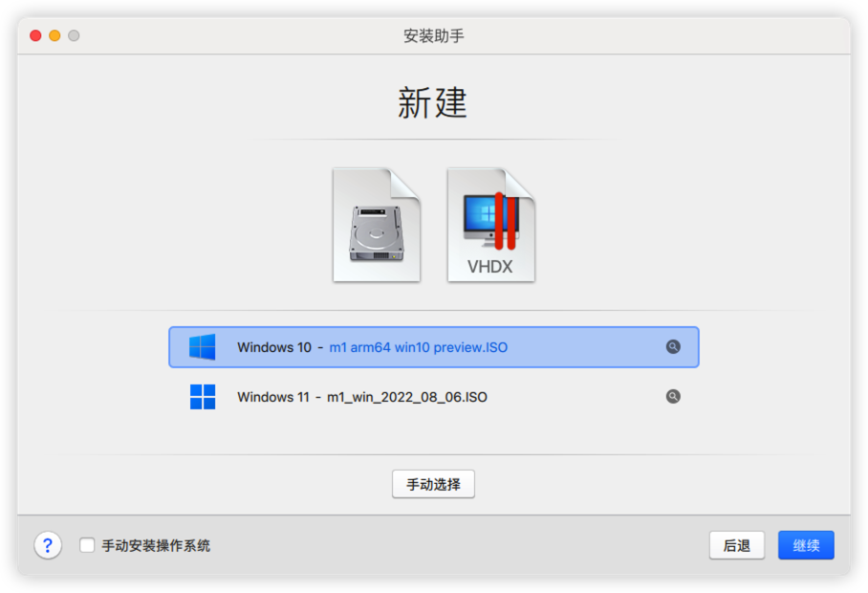868x593 pixels.
Task: Reveal Windows 11 ISO with magnifier icon
Action: 673,396
